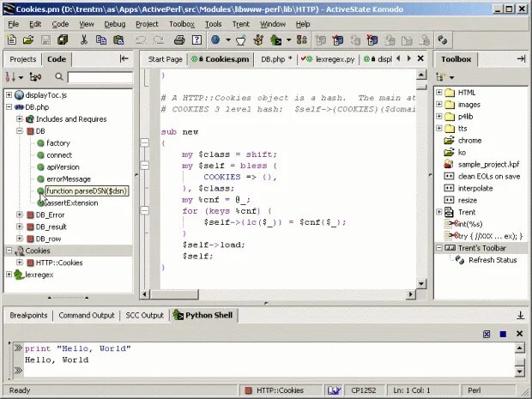
Task: Click the horizontal scrollbar thumb in the editor
Action: pyautogui.click(x=174, y=294)
